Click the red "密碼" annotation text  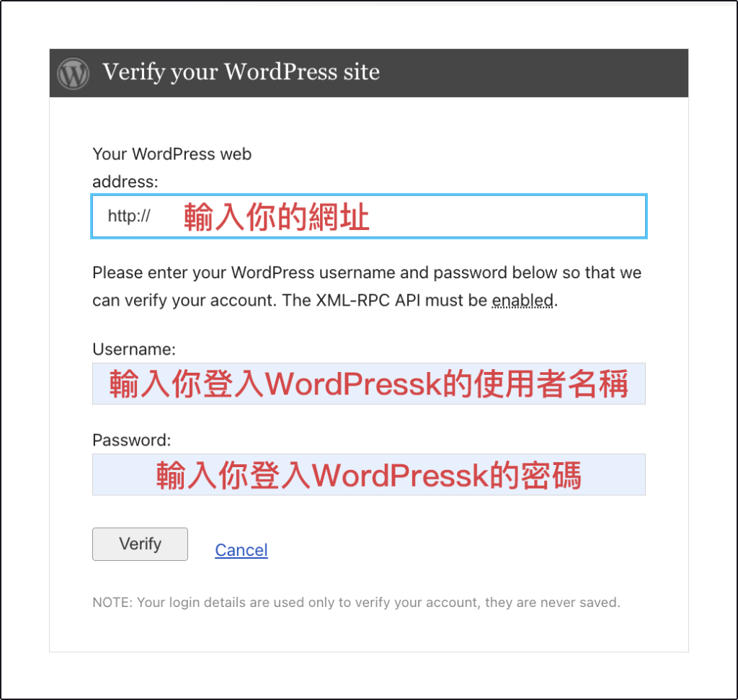coord(551,476)
